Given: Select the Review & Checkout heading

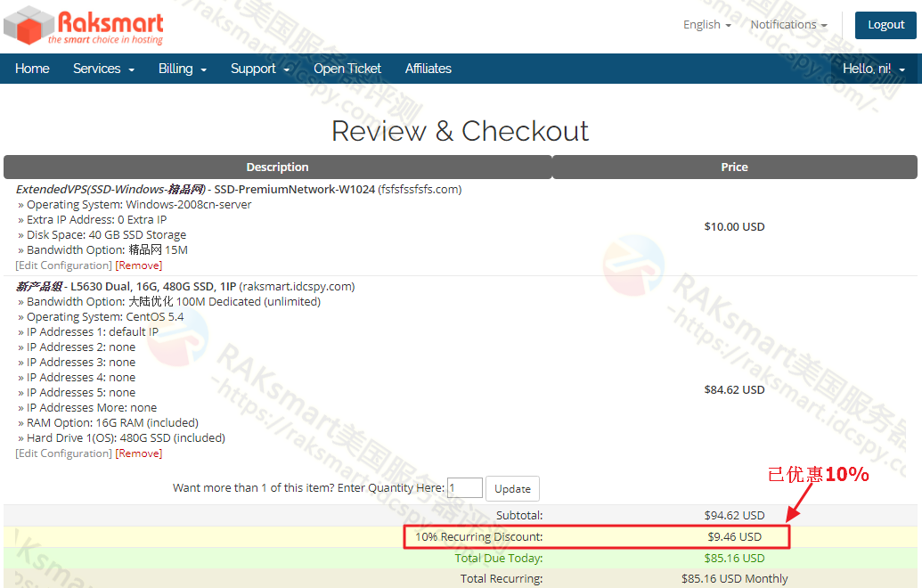Looking at the screenshot, I should point(460,131).
